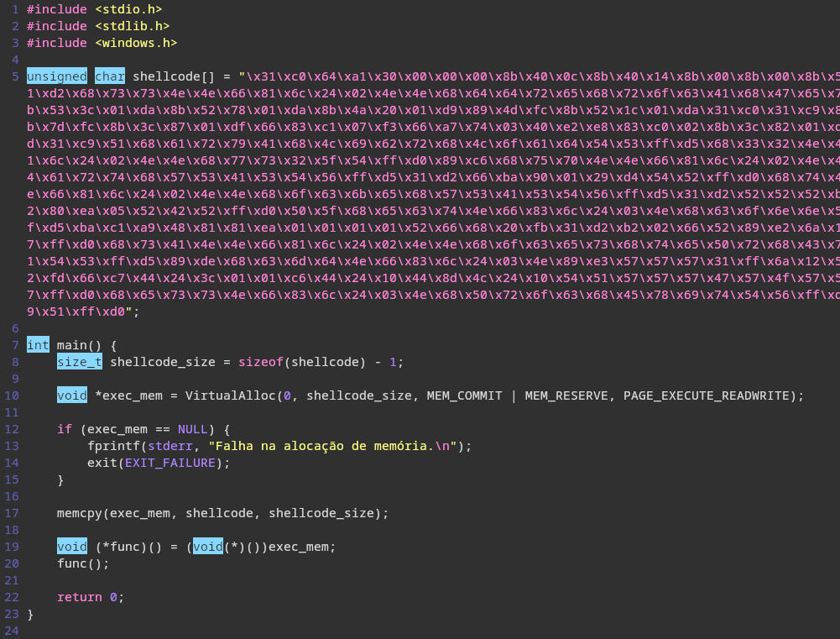840x639 pixels.
Task: Click the highlighted 'size_t' type
Action: coord(79,362)
